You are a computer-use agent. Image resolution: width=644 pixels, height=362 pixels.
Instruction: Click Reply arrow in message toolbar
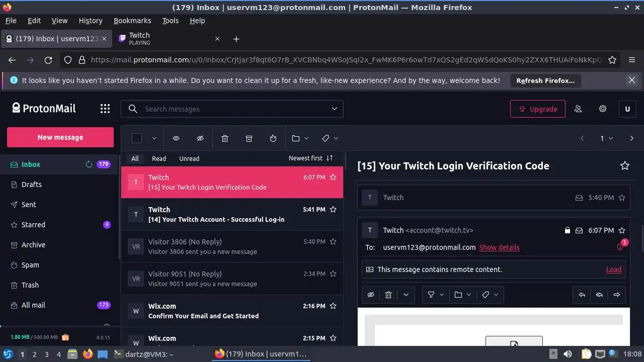pyautogui.click(x=582, y=295)
